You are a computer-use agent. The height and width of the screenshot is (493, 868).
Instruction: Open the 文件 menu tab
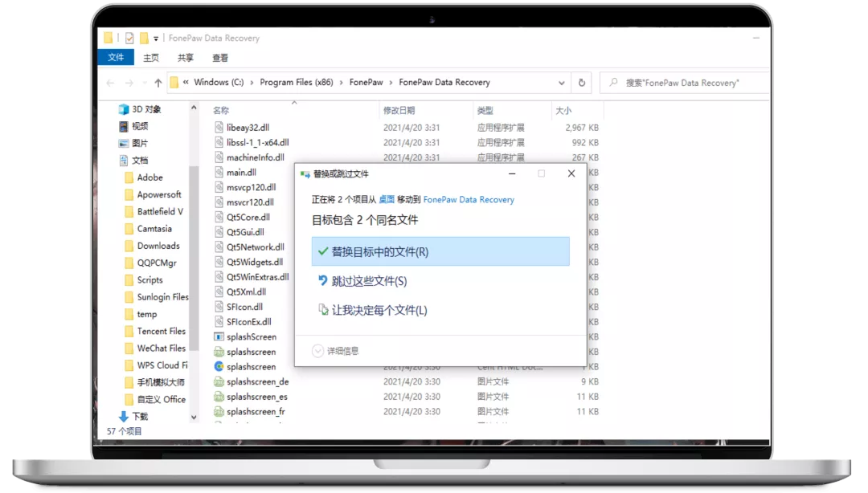coord(116,57)
